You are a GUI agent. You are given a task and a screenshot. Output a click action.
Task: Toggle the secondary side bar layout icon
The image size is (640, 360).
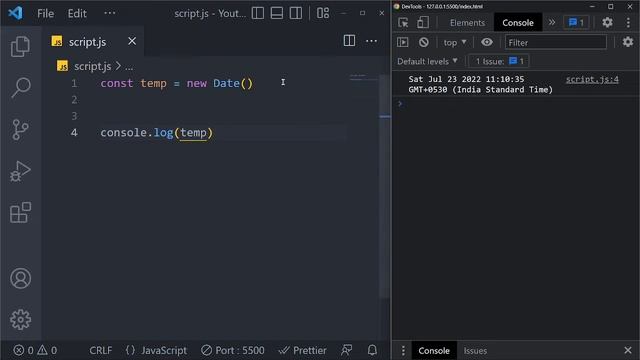pyautogui.click(x=296, y=13)
